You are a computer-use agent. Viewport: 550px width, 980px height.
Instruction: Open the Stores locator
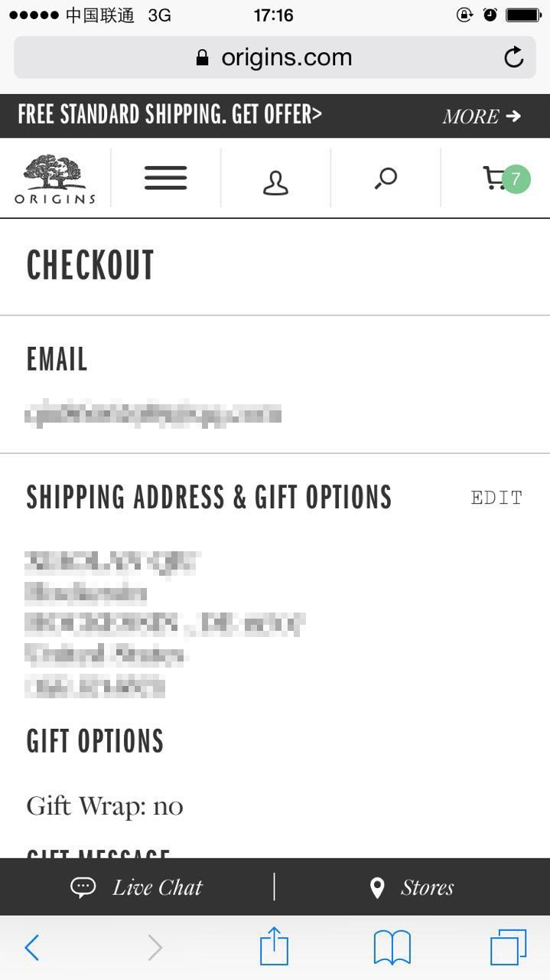point(412,887)
